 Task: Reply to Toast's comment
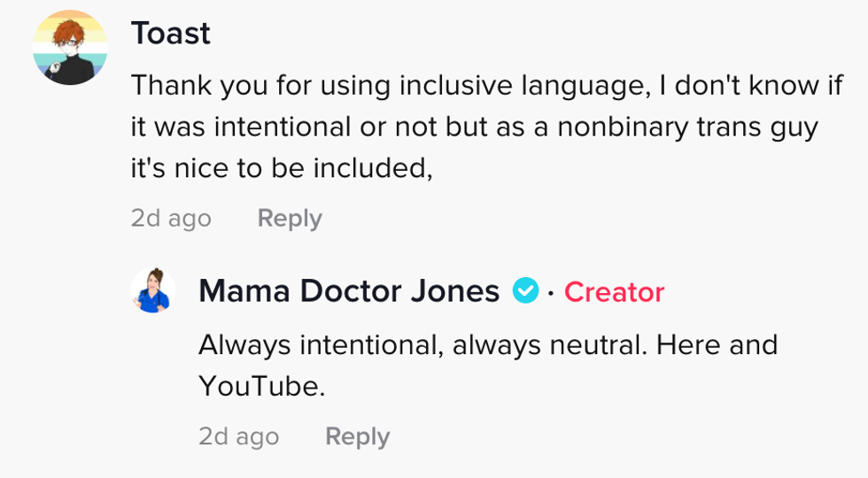pyautogui.click(x=290, y=219)
